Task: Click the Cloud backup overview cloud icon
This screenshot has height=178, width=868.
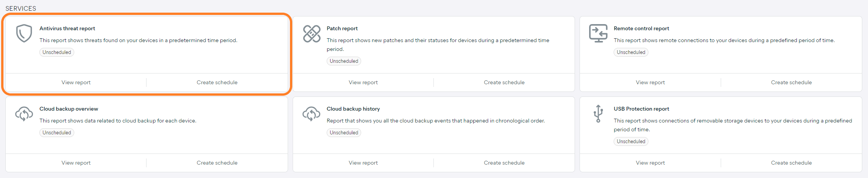Action: coord(24,114)
